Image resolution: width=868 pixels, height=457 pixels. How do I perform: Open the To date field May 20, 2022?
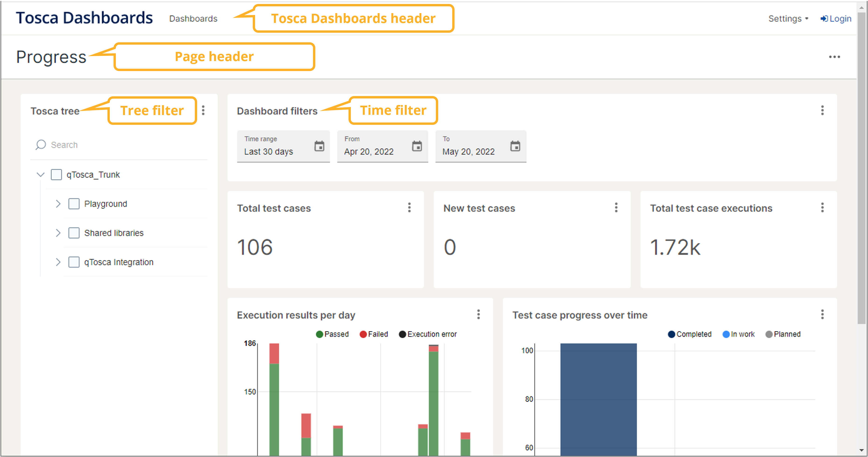(x=481, y=146)
